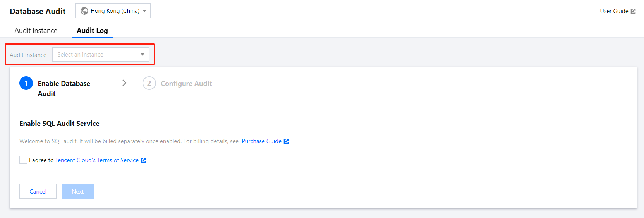Open the User Guide link
This screenshot has height=218, width=644.
[x=614, y=11]
